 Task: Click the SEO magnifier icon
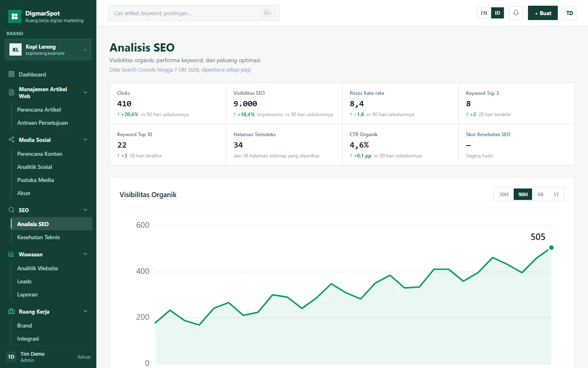(11, 210)
